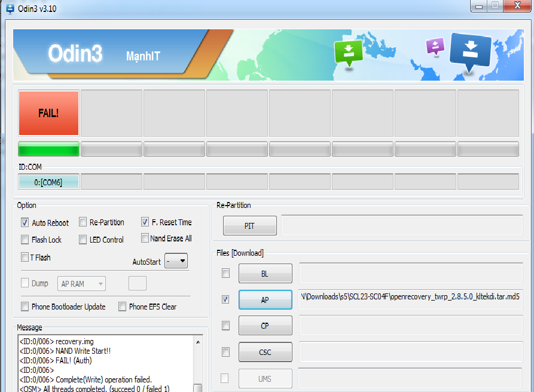
Task: Click the PIT button
Action: (249, 226)
